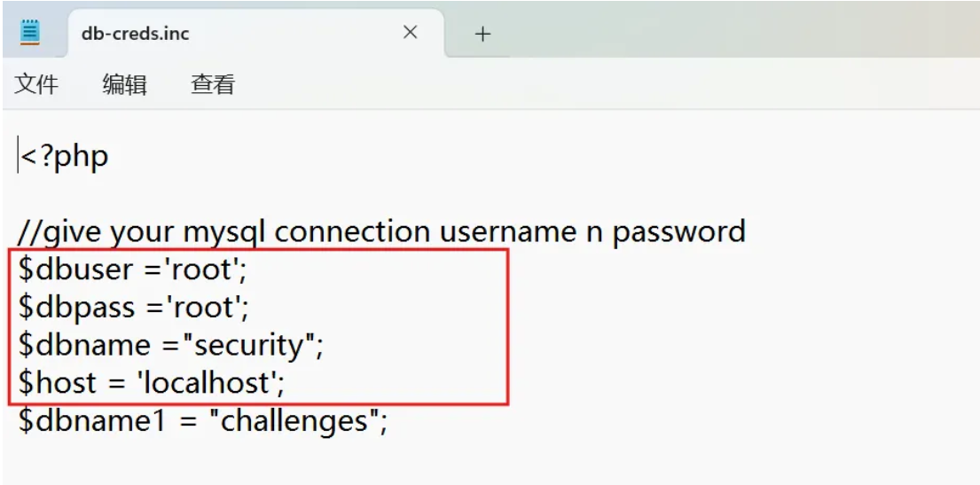Place cursor on the <?php line
The height and width of the screenshot is (485, 980).
(65, 156)
